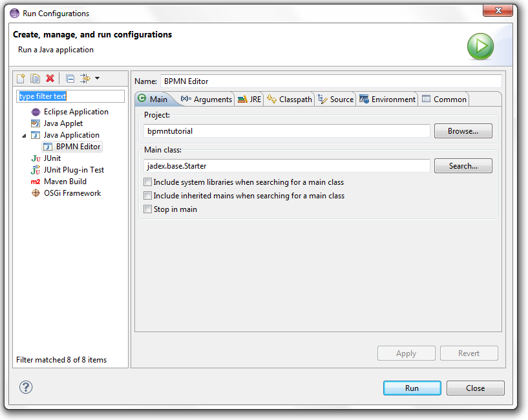Delete the selected launch configuration
Screen dimensions: 528x420
point(50,78)
